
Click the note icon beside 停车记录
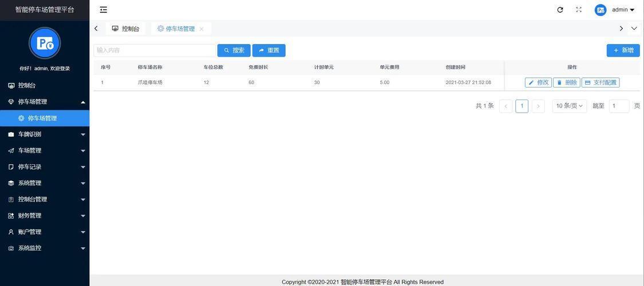point(11,167)
